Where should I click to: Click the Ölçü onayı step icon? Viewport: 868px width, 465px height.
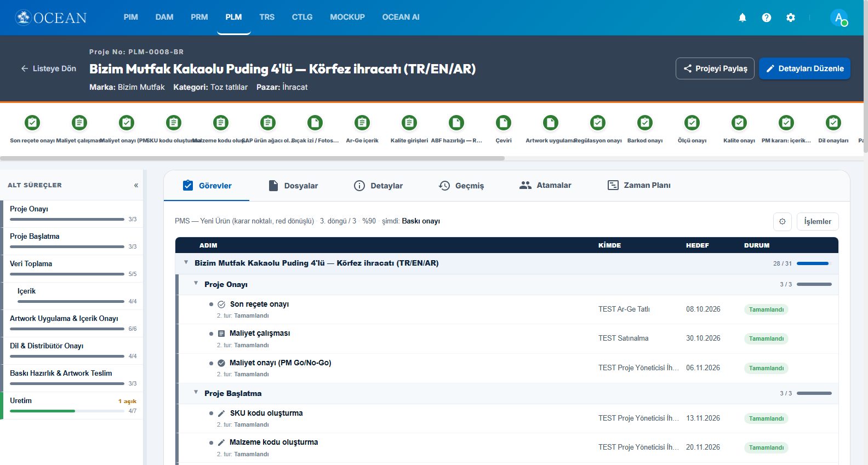(692, 123)
